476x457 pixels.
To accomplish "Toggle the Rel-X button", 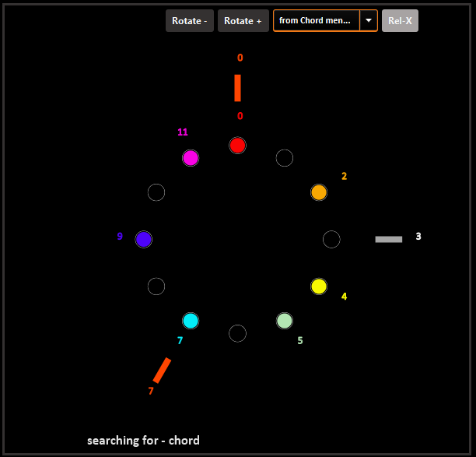I will tap(400, 21).
